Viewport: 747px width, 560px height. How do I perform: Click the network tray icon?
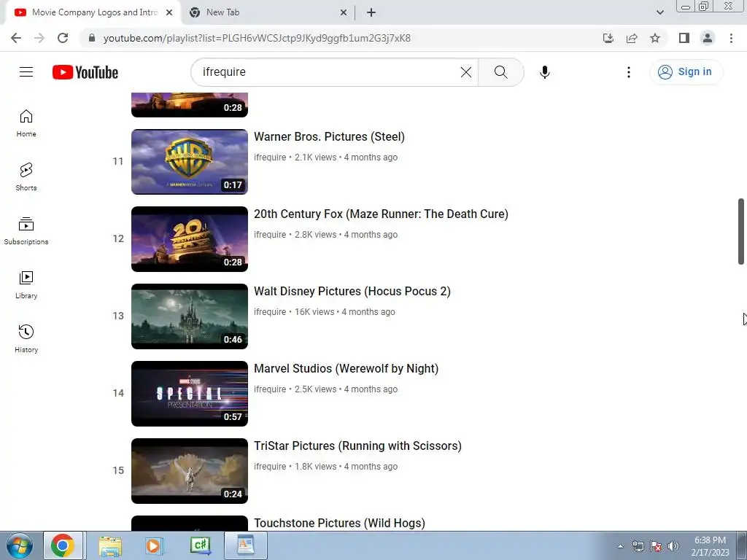tap(638, 546)
